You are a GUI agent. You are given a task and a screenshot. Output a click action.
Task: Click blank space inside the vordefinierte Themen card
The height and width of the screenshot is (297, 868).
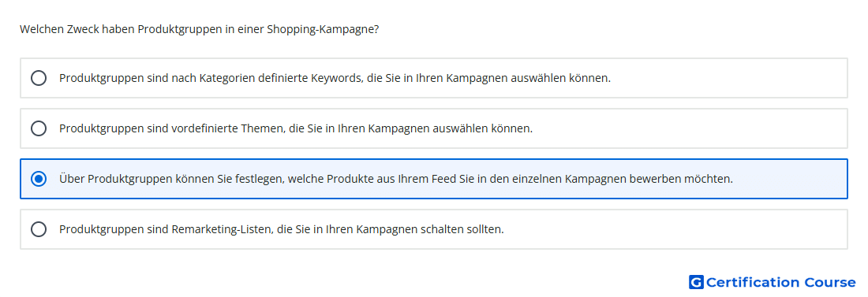[x=692, y=128]
